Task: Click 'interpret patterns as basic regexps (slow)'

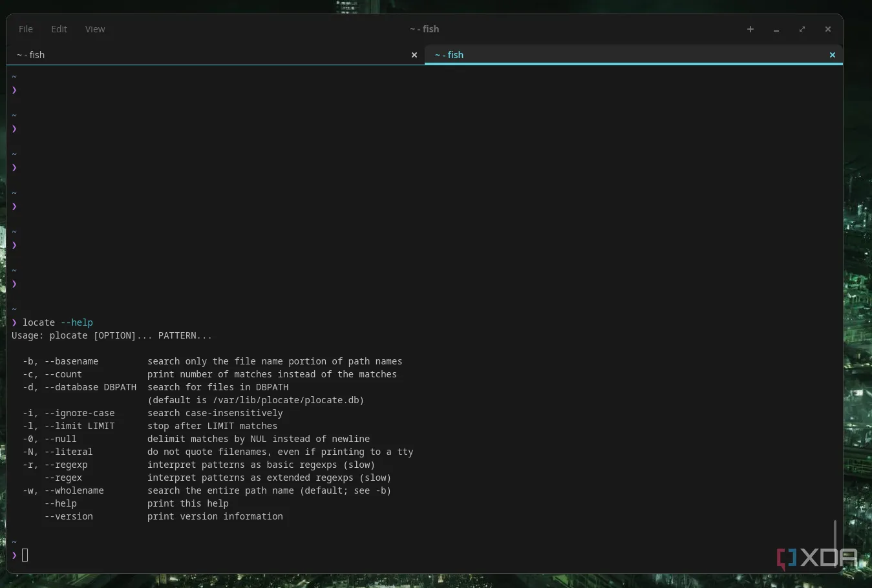Action: tap(261, 465)
